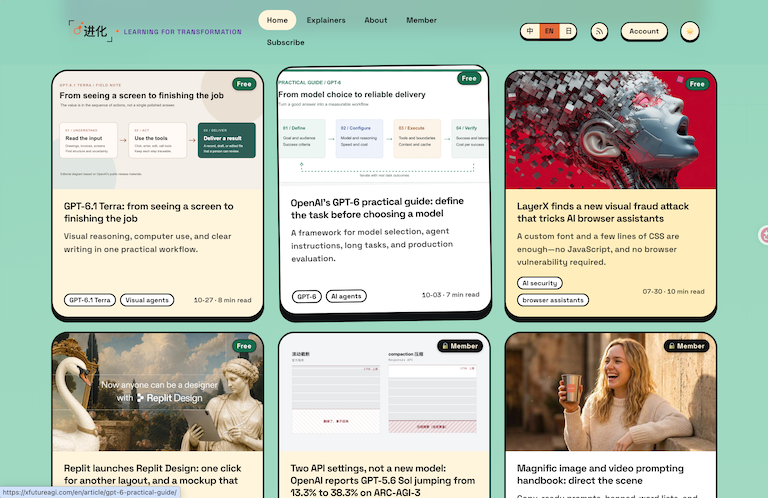Click Member lock badge on API settings card
This screenshot has width=768, height=498.
click(460, 346)
